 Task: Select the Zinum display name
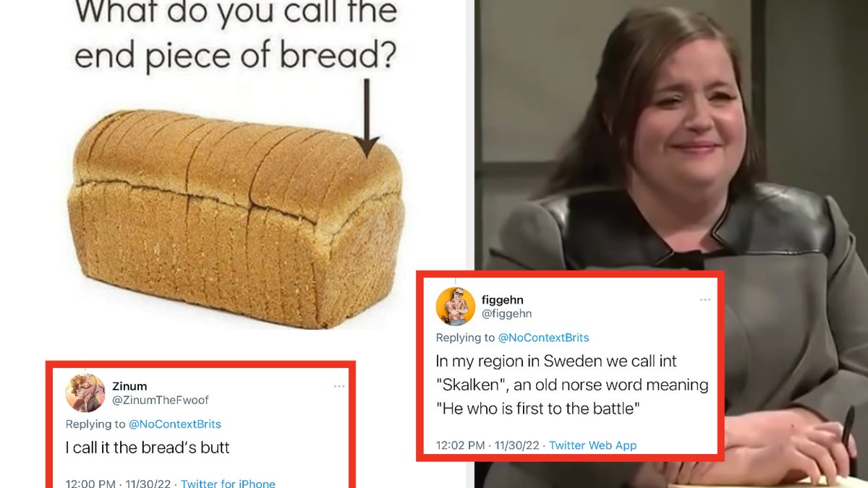[x=129, y=387]
